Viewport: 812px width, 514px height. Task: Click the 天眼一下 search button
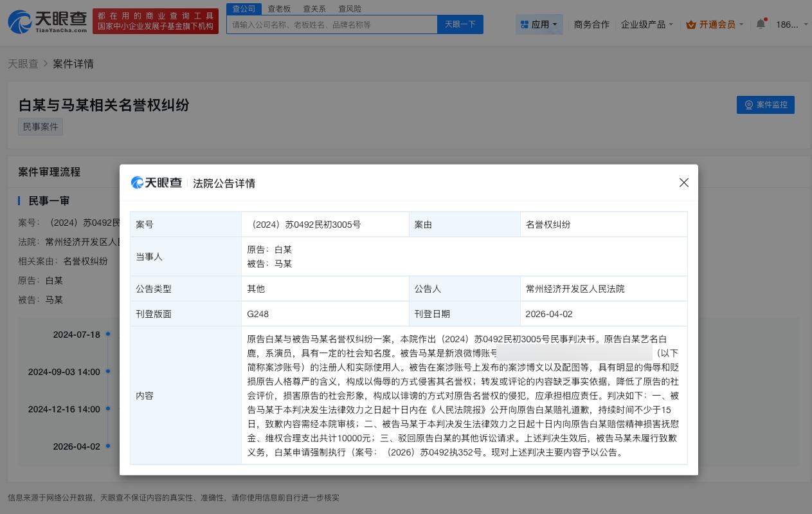pyautogui.click(x=460, y=24)
